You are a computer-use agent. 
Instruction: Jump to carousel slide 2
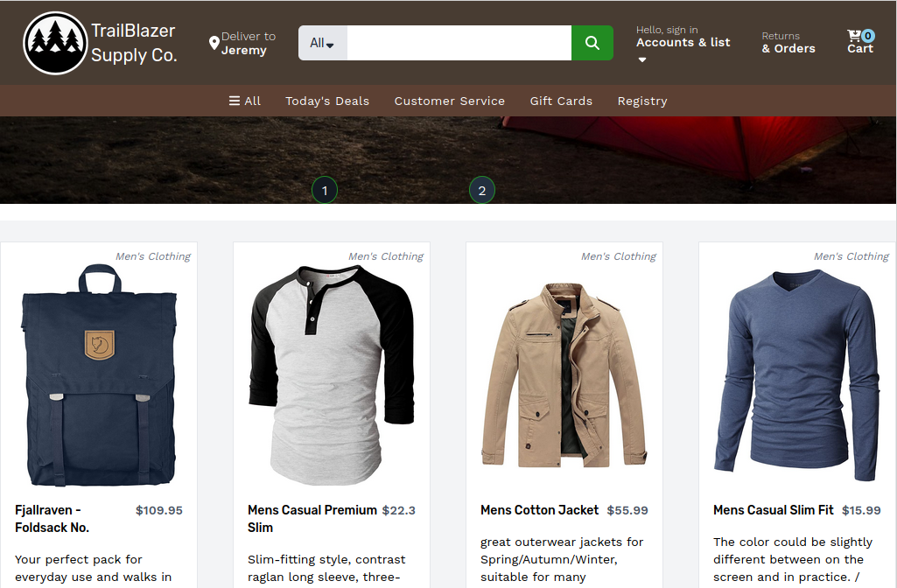point(481,191)
